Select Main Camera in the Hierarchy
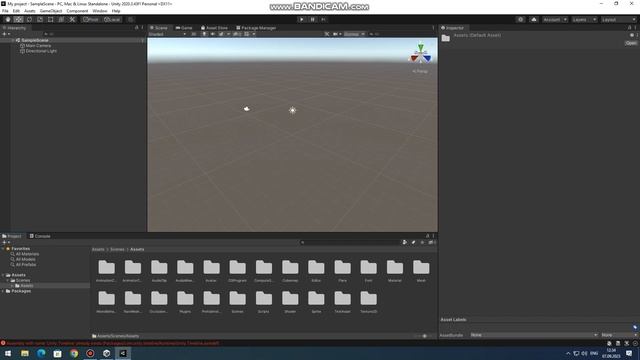Screen dimensions: 640x360 [x=38, y=46]
